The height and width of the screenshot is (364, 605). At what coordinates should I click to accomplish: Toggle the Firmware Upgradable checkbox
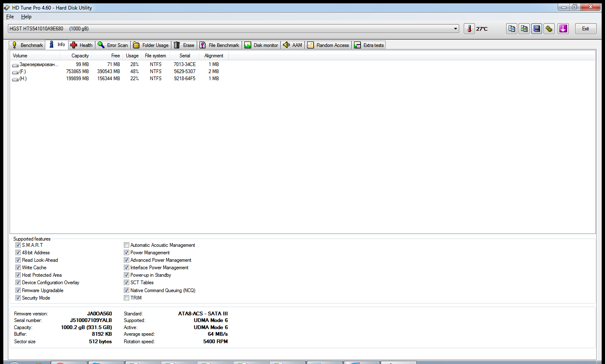(18, 290)
